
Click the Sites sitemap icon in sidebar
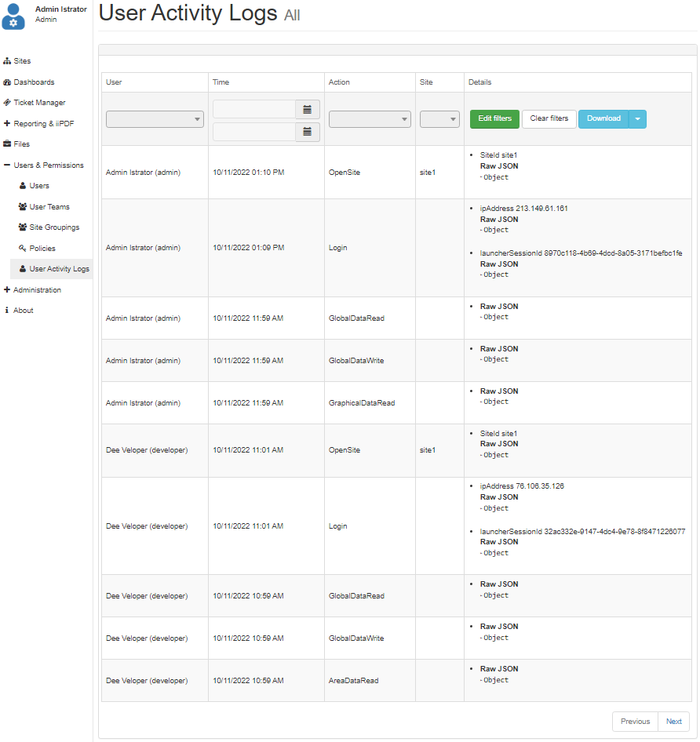click(6, 61)
